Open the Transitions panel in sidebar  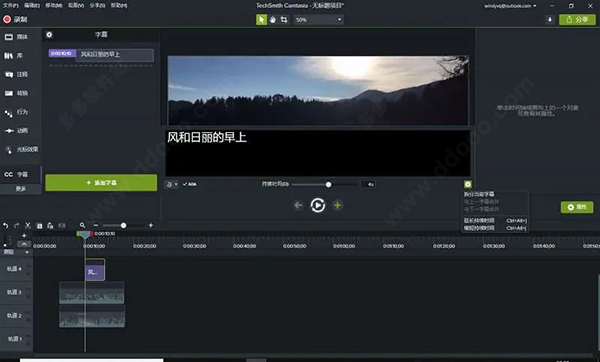[x=16, y=93]
